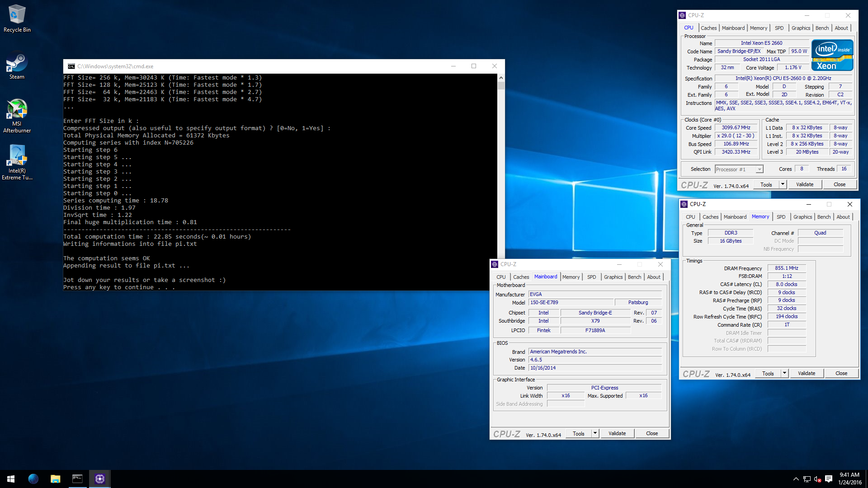Select the Steam desktop shortcut
Viewport: 868px width, 488px height.
point(17,66)
